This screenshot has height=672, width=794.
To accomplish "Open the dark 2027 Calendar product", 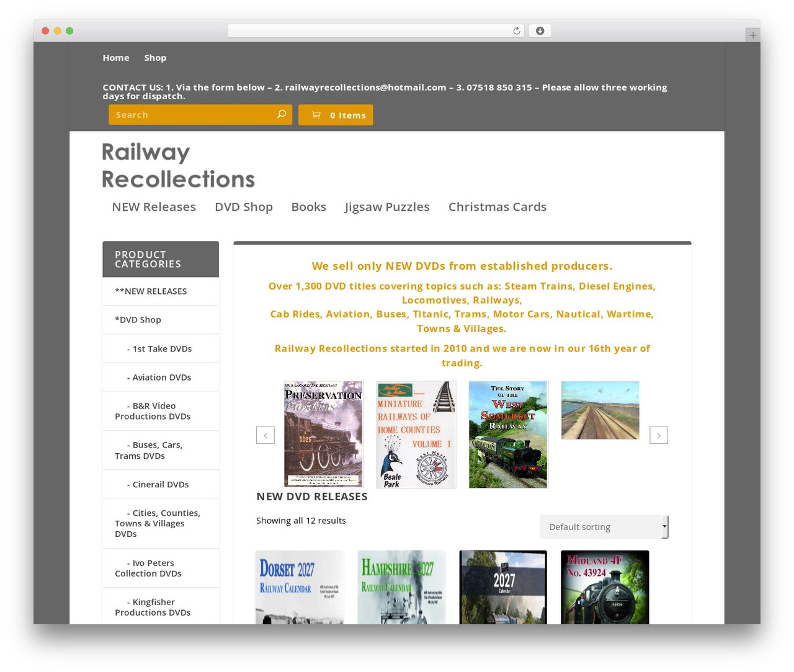I will 503,588.
